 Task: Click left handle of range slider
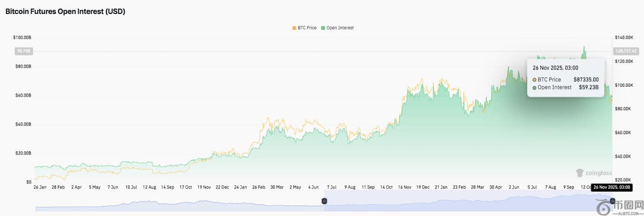[x=324, y=201]
